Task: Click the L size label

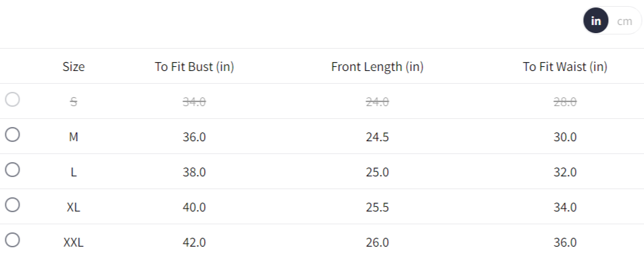Action: tap(74, 172)
